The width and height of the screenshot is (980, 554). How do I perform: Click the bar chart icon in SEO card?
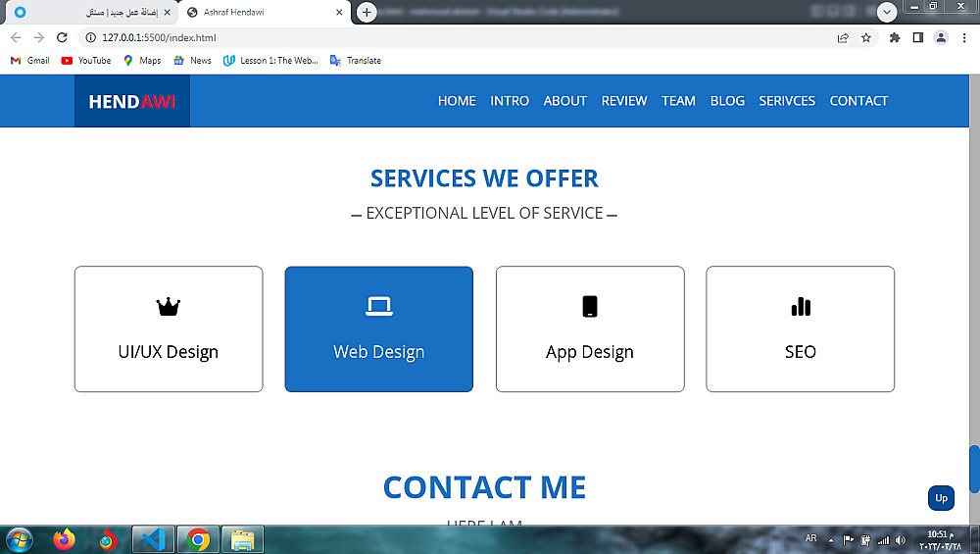[x=800, y=306]
